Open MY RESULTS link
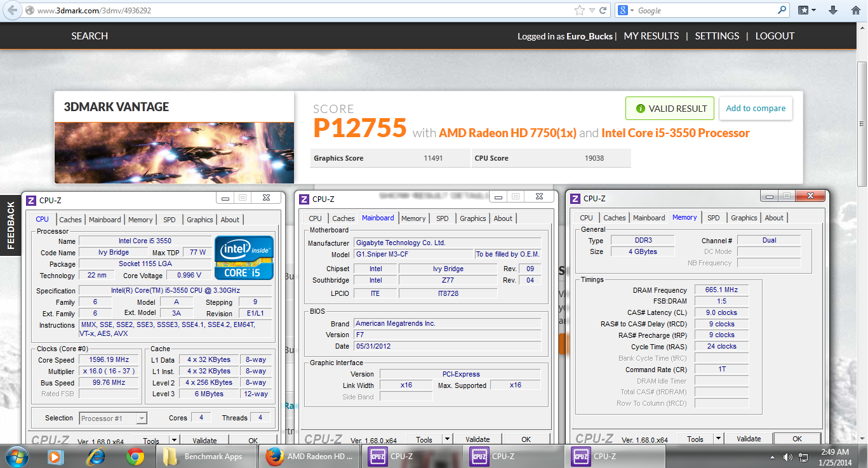The height and width of the screenshot is (468, 868). pos(651,36)
